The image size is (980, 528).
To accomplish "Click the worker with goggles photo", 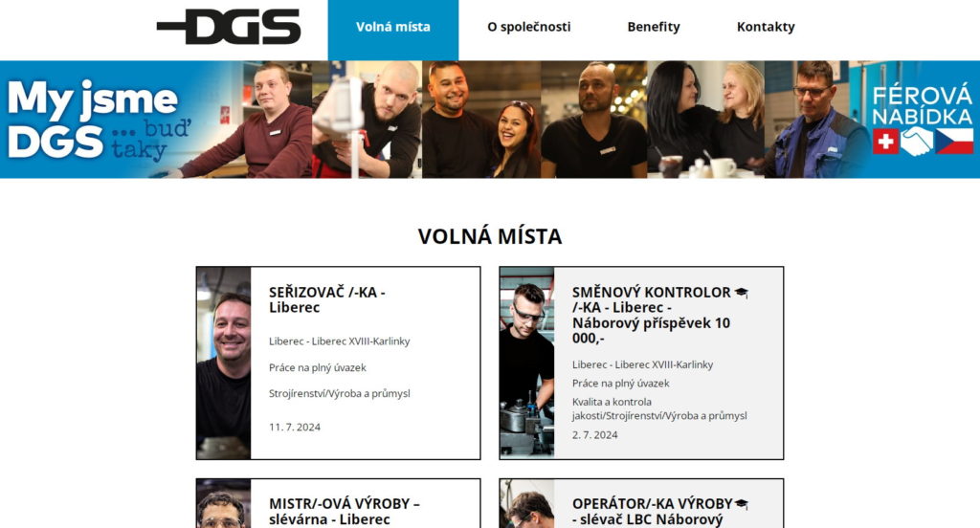I will pos(527,363).
